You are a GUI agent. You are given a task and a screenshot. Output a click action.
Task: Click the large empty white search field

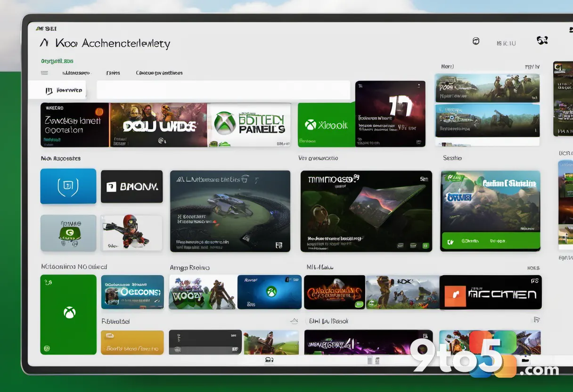tap(223, 90)
